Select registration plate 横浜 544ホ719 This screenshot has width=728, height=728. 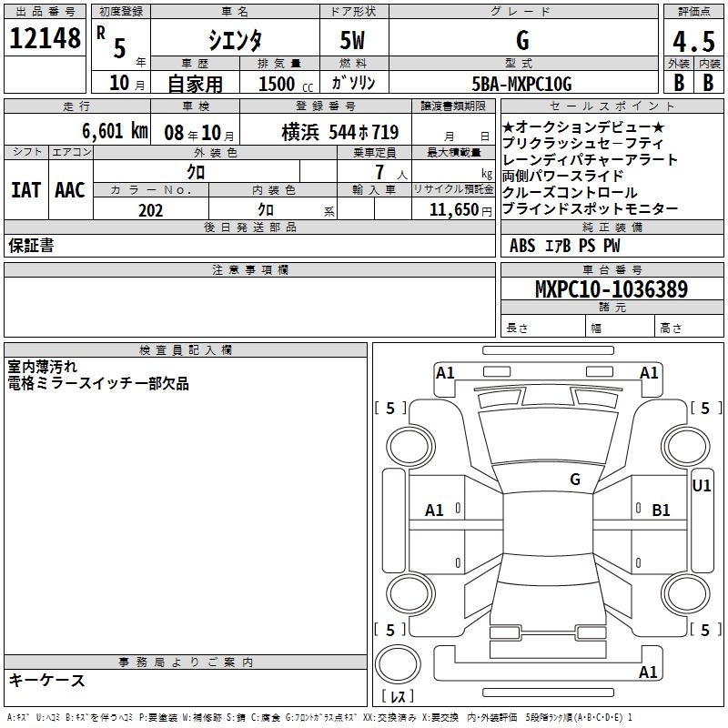tap(339, 132)
